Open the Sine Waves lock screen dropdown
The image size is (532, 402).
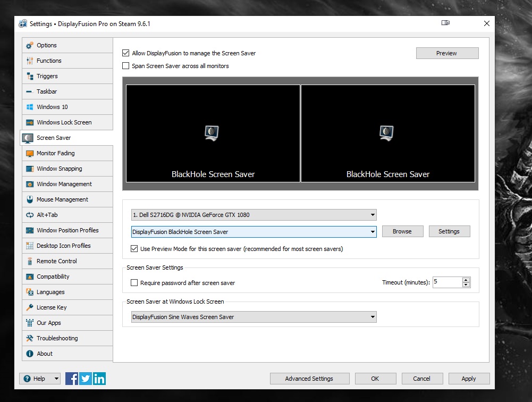click(254, 317)
